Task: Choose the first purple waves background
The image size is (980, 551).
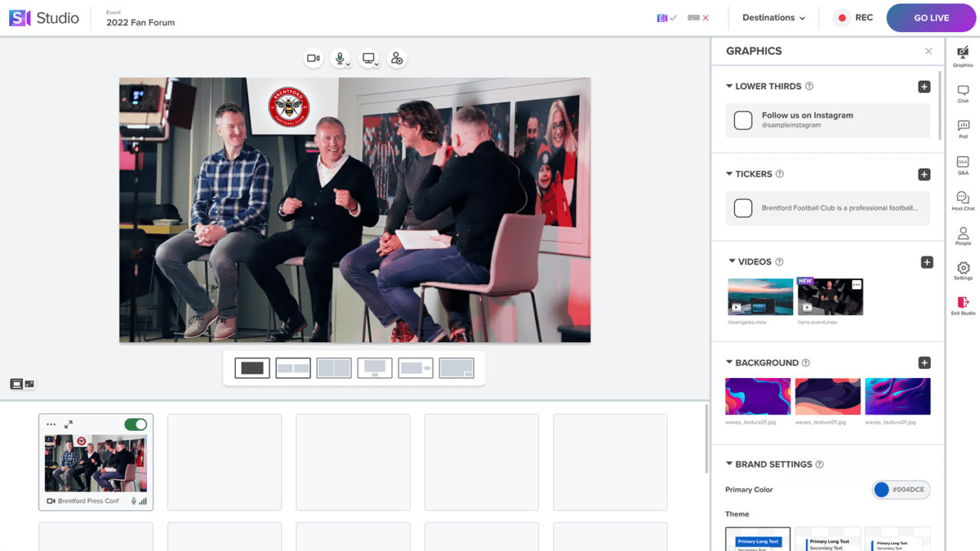Action: pos(758,396)
